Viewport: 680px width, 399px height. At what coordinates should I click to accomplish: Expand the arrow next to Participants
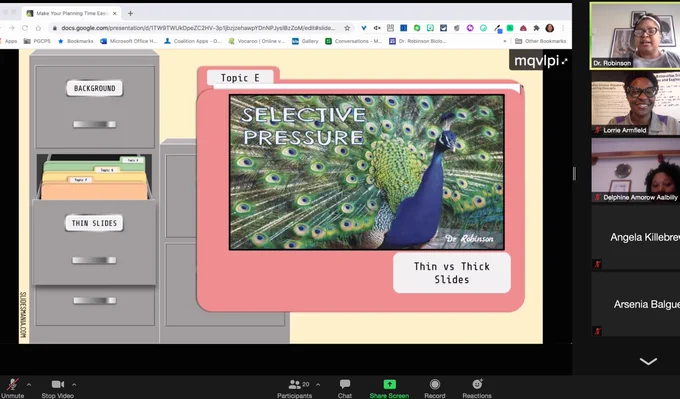pyautogui.click(x=318, y=384)
